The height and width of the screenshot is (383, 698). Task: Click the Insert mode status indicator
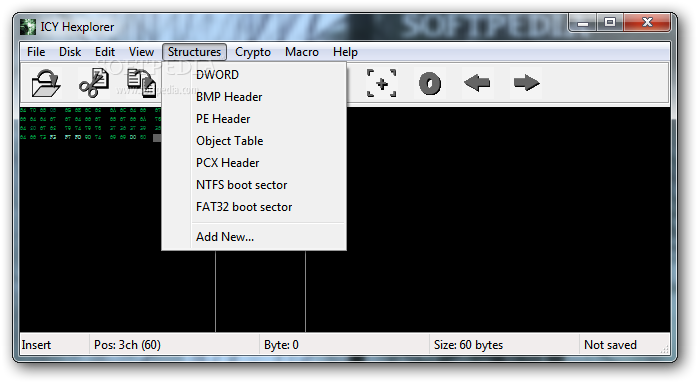(54, 345)
